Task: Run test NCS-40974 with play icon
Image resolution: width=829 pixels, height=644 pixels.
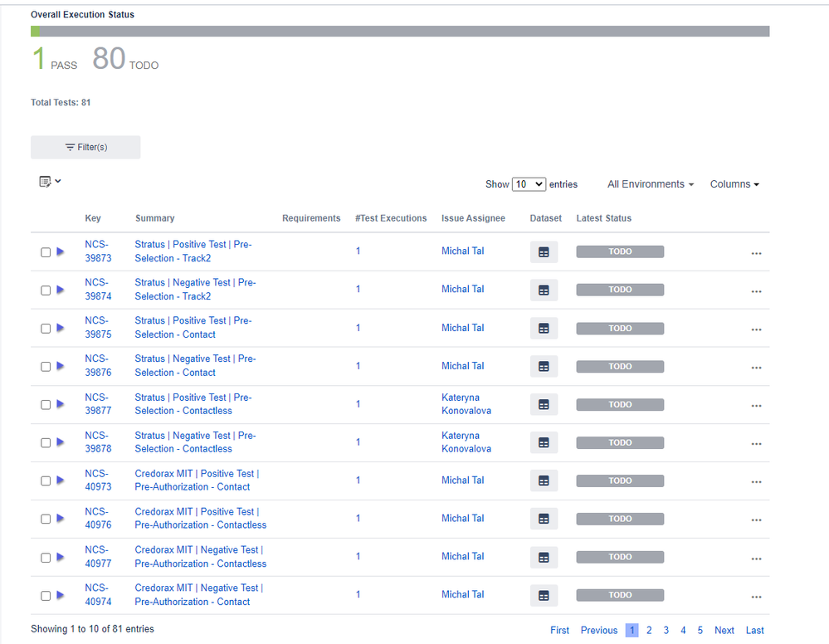Action: point(61,595)
